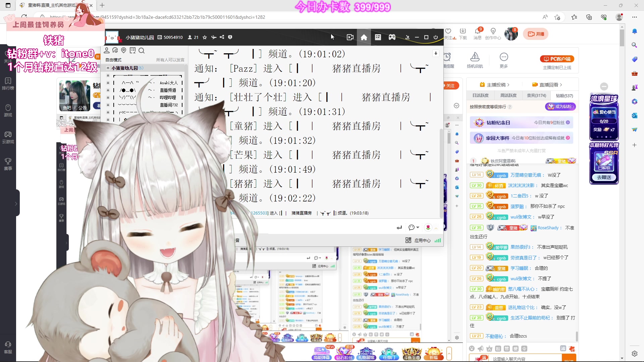Click the share icon in room title bar
Screen dimensions: 644x362
pos(222,37)
